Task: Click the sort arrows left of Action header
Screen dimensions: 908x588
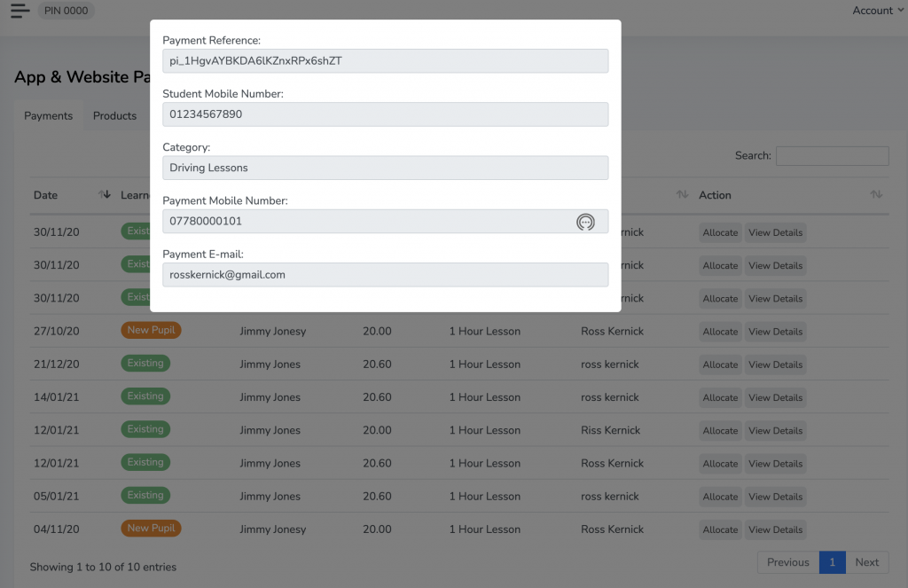Action: tap(682, 195)
